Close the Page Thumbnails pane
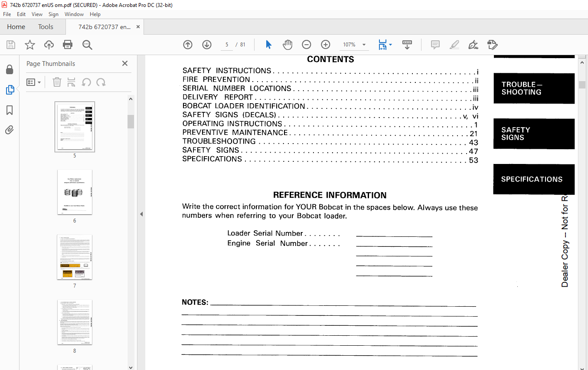The height and width of the screenshot is (370, 588). click(x=125, y=64)
